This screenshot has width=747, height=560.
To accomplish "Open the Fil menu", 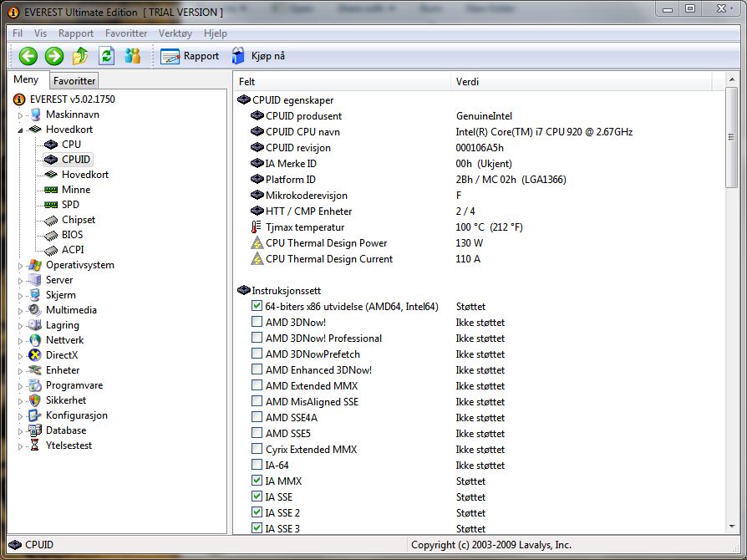I will pyautogui.click(x=18, y=33).
